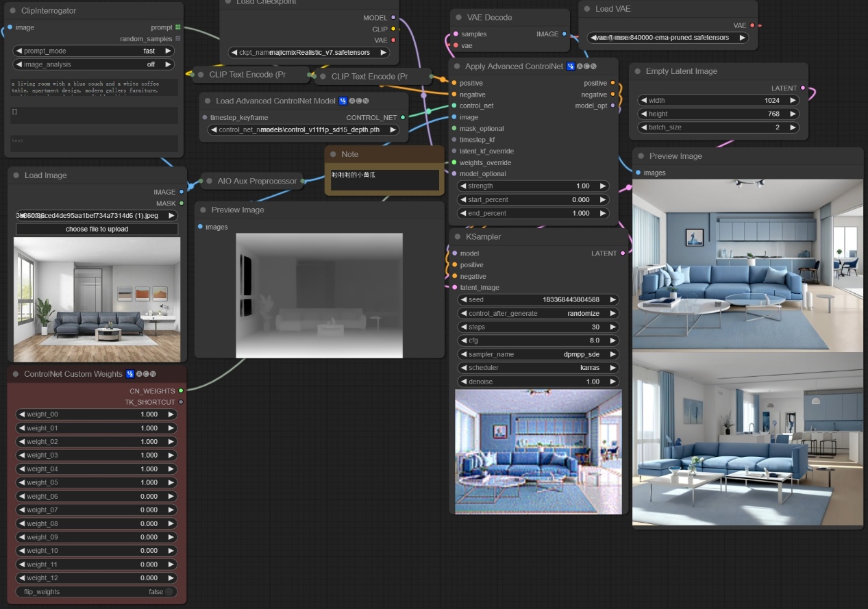Click the strength value field in Apply Advanced ControlNet
The width and height of the screenshot is (868, 609).
click(x=533, y=186)
